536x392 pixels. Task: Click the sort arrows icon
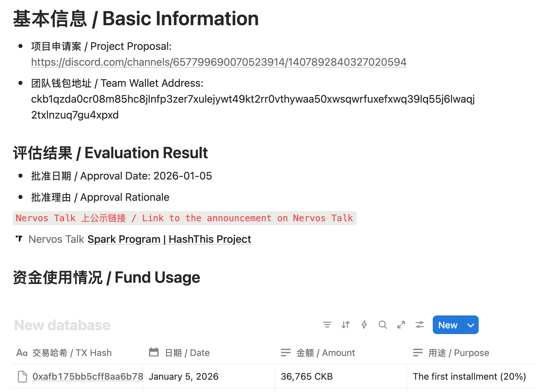(x=346, y=325)
